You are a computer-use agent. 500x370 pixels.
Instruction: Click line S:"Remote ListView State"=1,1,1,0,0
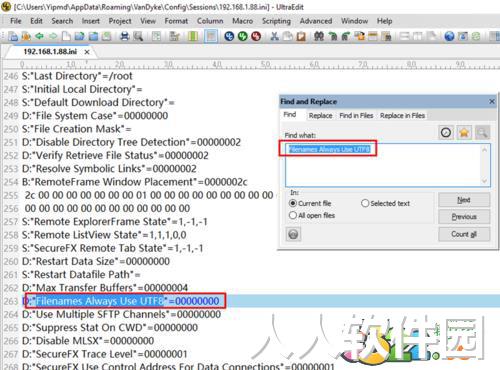[x=104, y=235]
